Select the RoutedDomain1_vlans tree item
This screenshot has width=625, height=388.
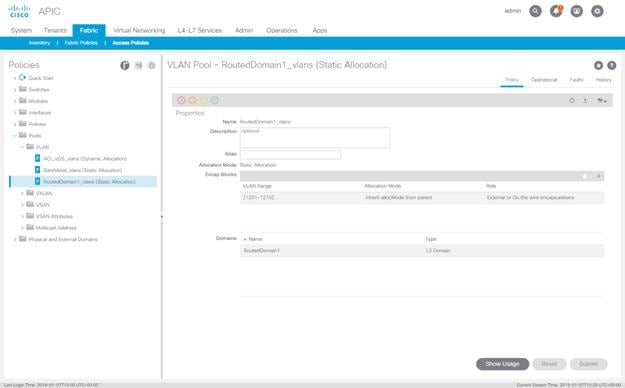click(x=83, y=181)
